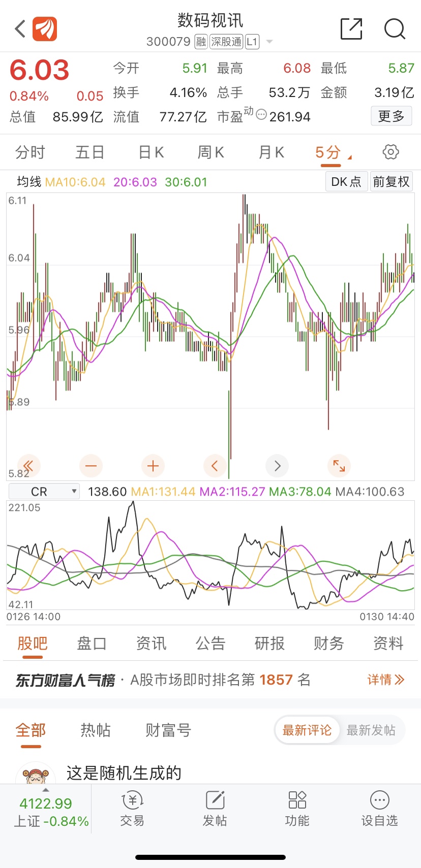
Task: Tap the 动 P/E info icon
Action: pyautogui.click(x=261, y=114)
